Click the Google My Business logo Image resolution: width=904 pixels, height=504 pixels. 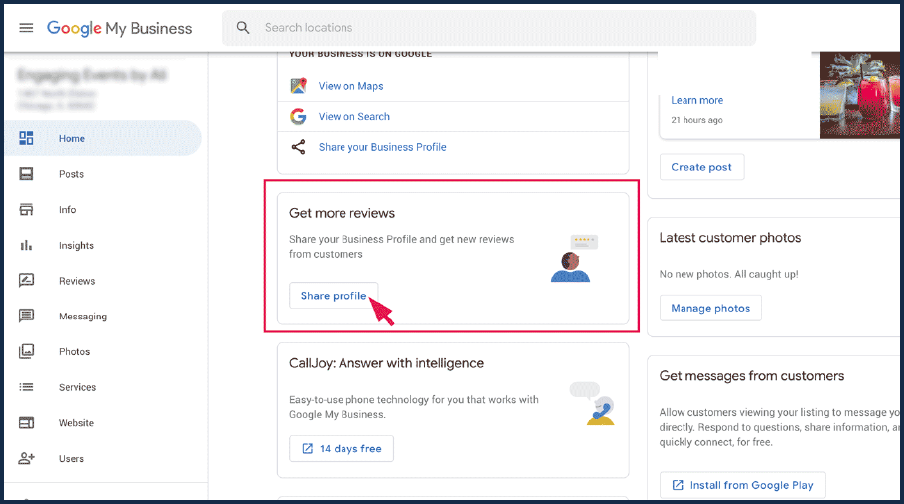(119, 28)
